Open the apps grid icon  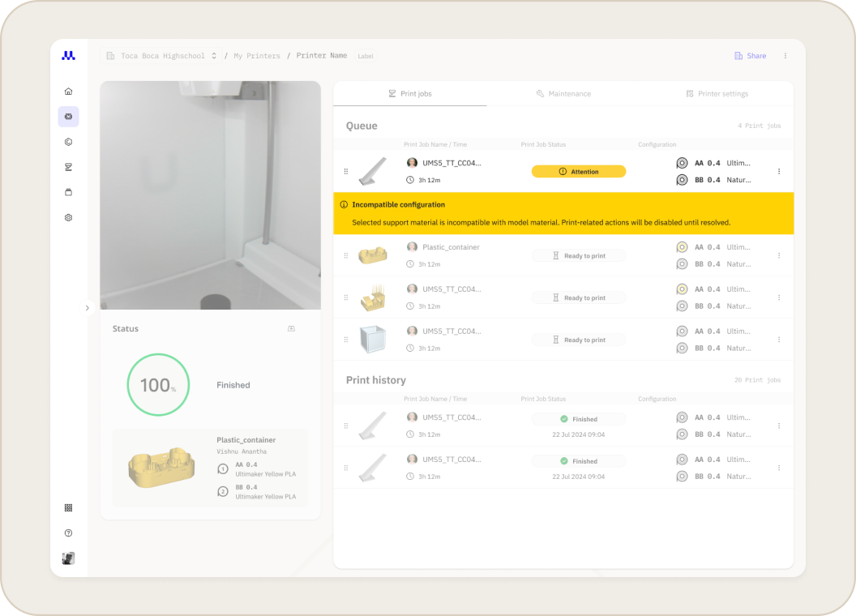click(x=68, y=508)
